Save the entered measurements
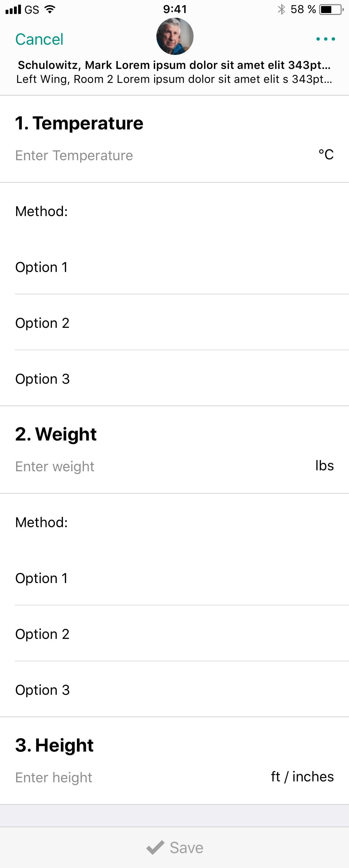The image size is (349, 868). tap(174, 848)
